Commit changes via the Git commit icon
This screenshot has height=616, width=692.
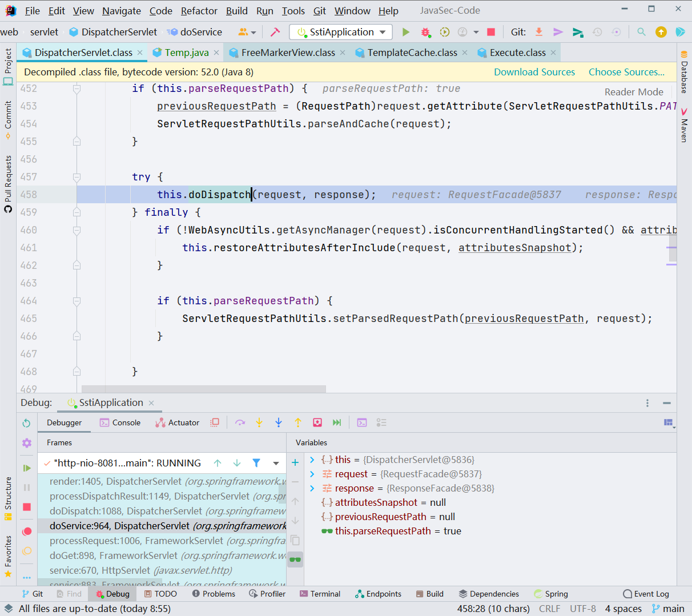click(558, 32)
